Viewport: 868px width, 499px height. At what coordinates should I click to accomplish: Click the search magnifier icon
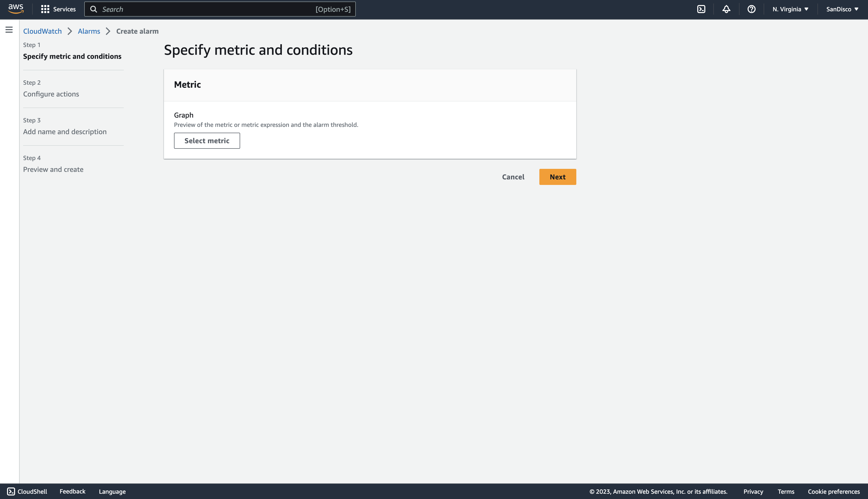pyautogui.click(x=93, y=9)
